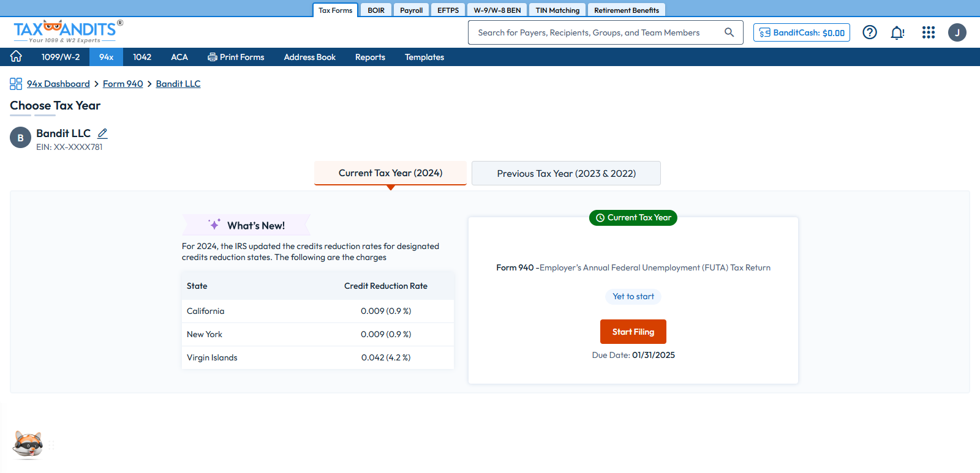Click the home icon in navigation bar
This screenshot has width=980, height=473.
coord(16,57)
